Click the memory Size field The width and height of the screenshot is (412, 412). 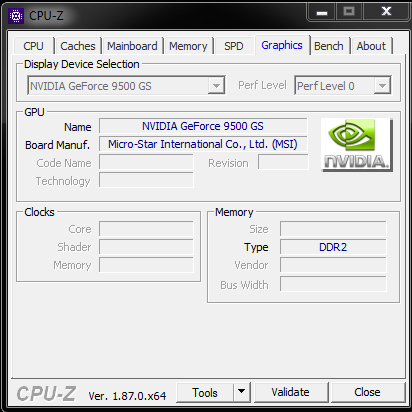coord(333,229)
